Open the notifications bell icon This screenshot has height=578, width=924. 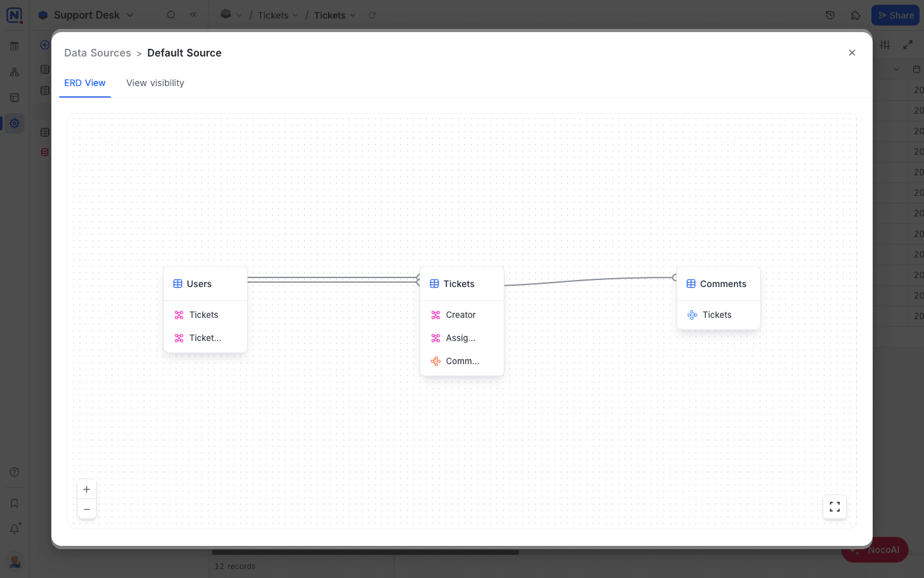click(14, 529)
